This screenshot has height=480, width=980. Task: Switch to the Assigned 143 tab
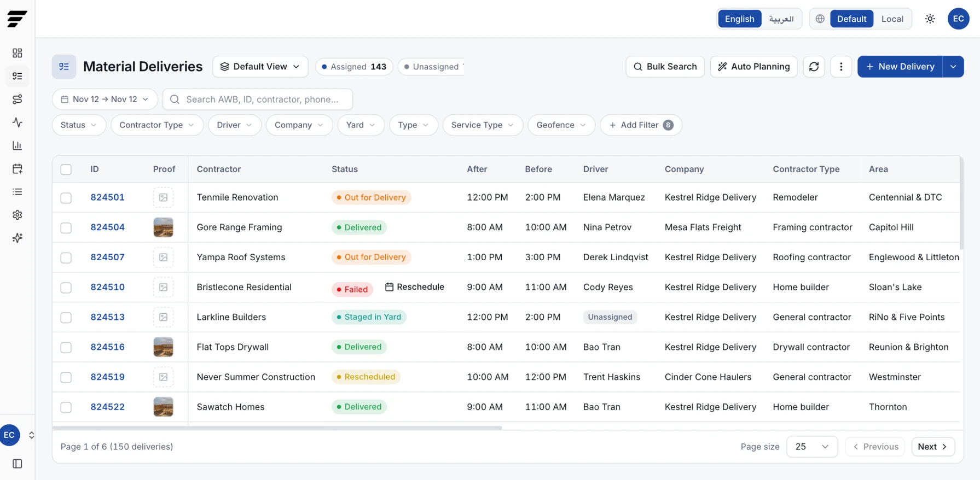354,67
